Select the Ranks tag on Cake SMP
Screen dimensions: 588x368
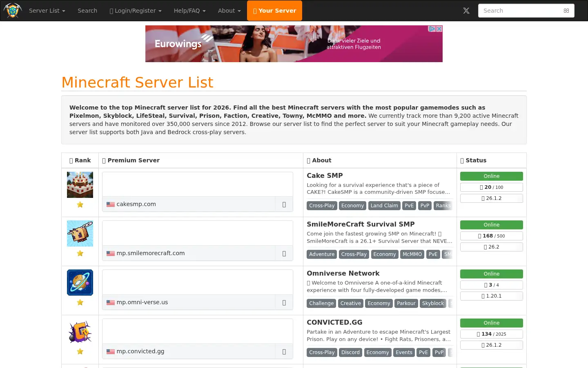pos(443,206)
